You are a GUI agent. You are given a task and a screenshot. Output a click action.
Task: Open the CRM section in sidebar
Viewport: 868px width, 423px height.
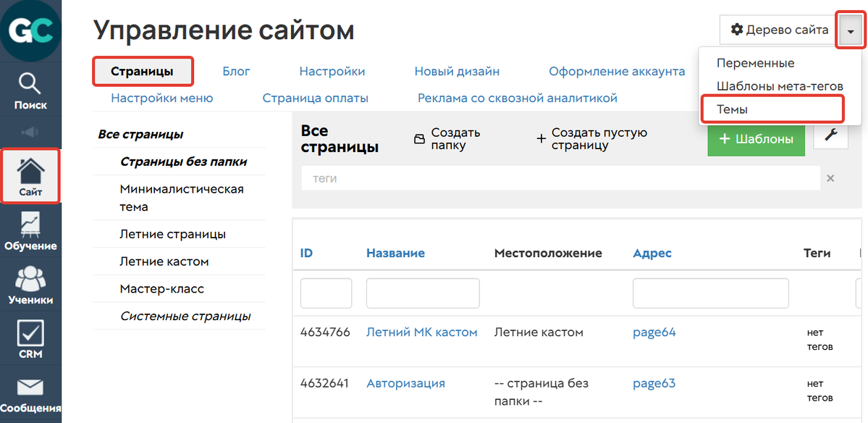coord(30,339)
